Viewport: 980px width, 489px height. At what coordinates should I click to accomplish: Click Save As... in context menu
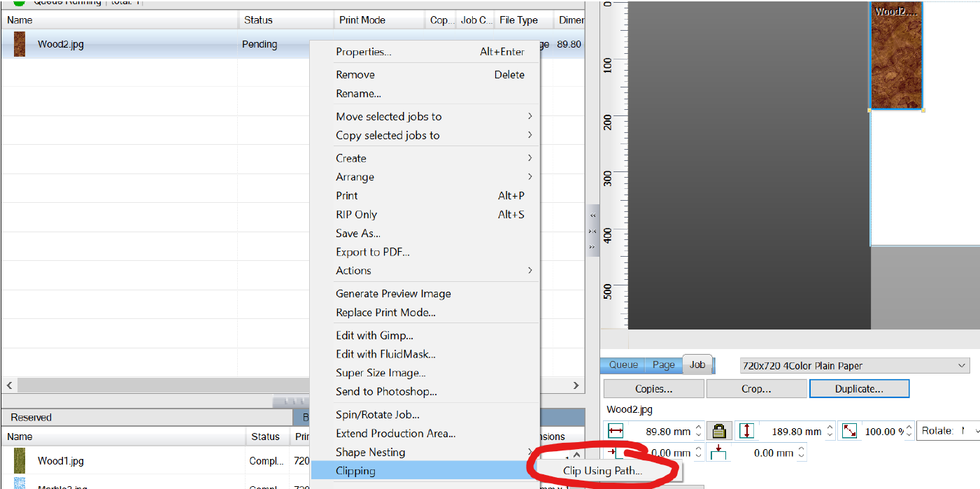(425, 234)
